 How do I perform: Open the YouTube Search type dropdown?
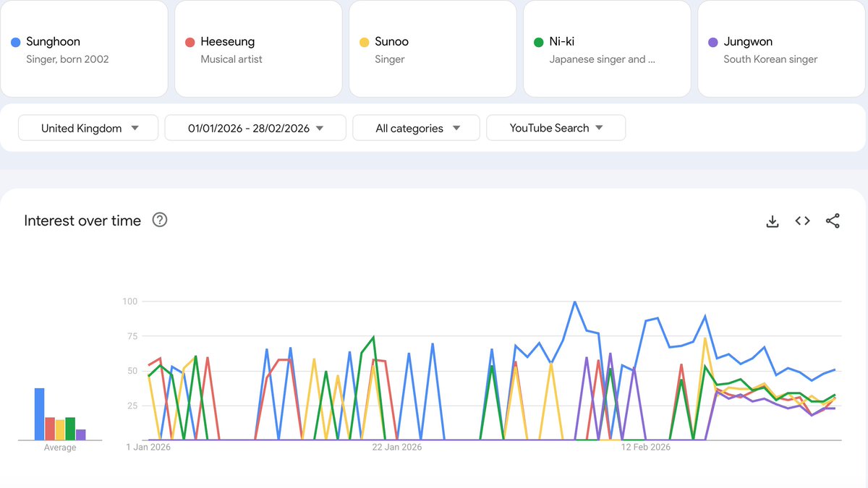click(x=556, y=128)
